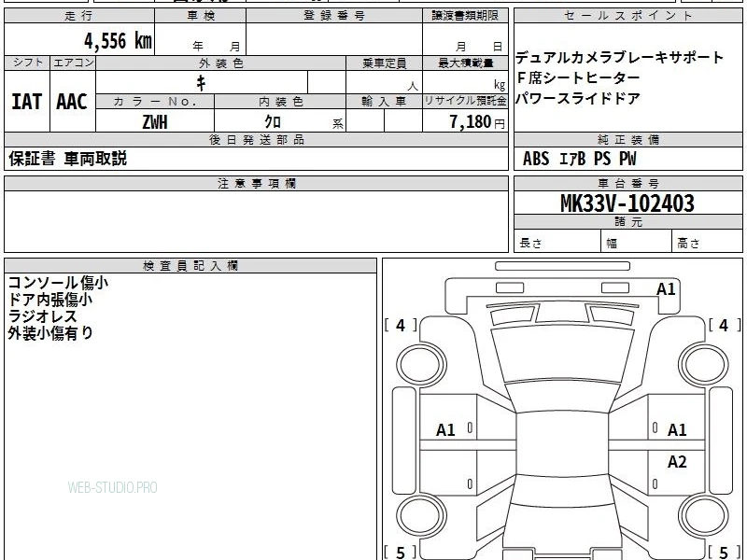Screen dimensions: 747x560
Task: Select the AAC air-conditioner value
Action: pos(72,102)
